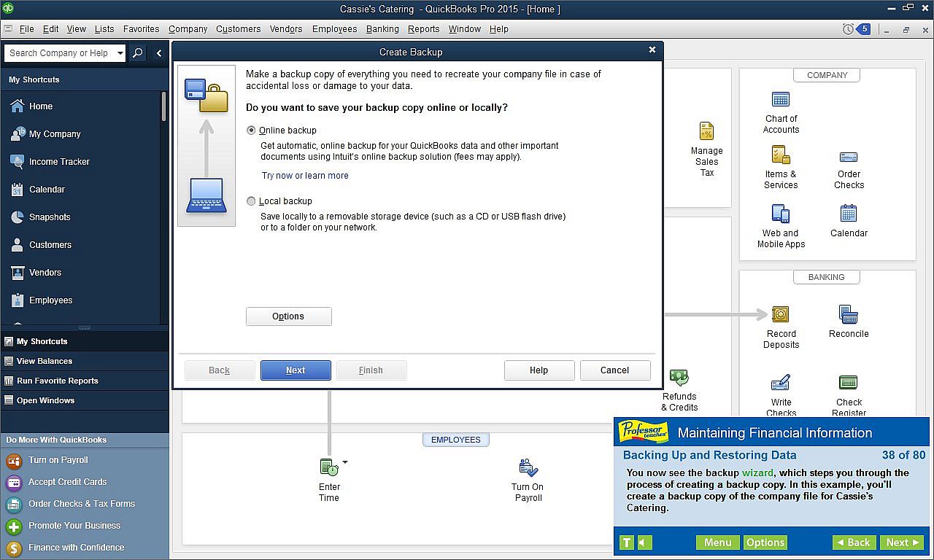Image resolution: width=934 pixels, height=560 pixels.
Task: Click Next in Create Backup dialog
Action: pos(296,370)
